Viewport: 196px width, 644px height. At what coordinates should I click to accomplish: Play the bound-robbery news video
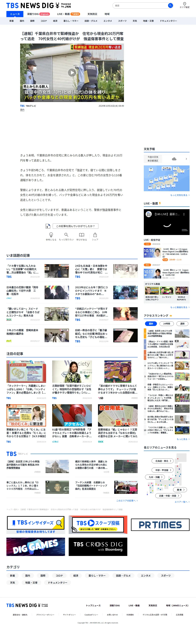tap(72, 73)
